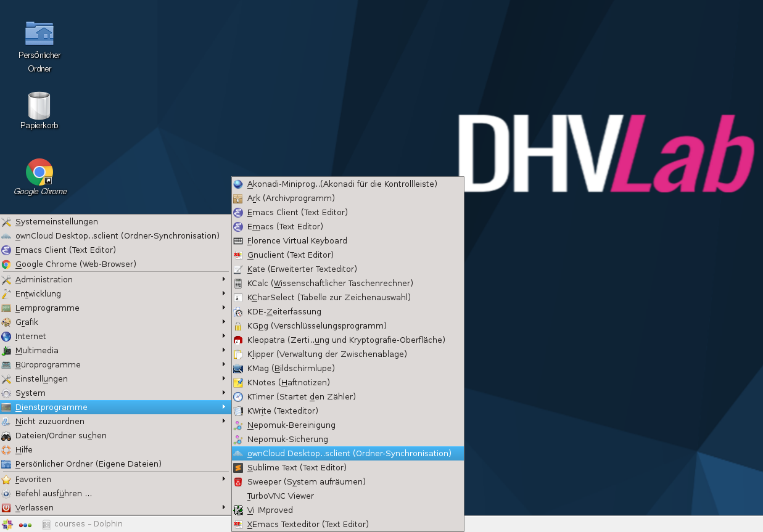This screenshot has height=532, width=763.
Task: Open Persönlicher Ordner (Eigene Dateien) menu entry
Action: [x=115, y=464]
